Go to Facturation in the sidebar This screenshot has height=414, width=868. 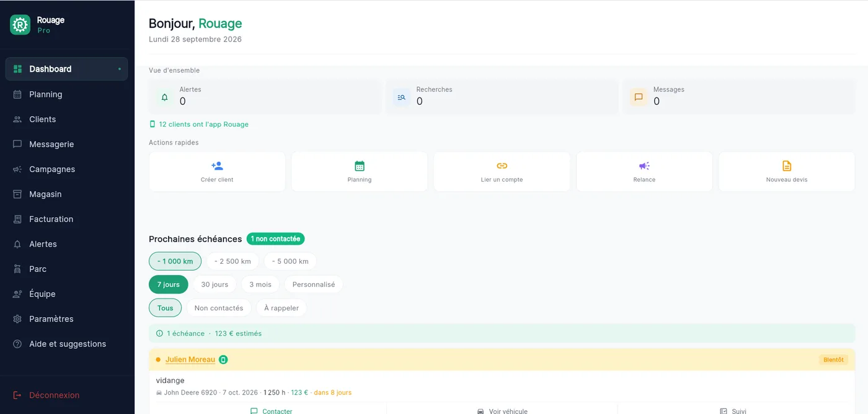point(66,219)
